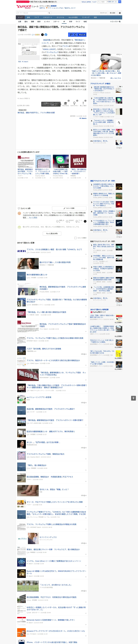The width and height of the screenshot is (138, 644).
Task: Switch to the 速報 tab
Action: 28,17
